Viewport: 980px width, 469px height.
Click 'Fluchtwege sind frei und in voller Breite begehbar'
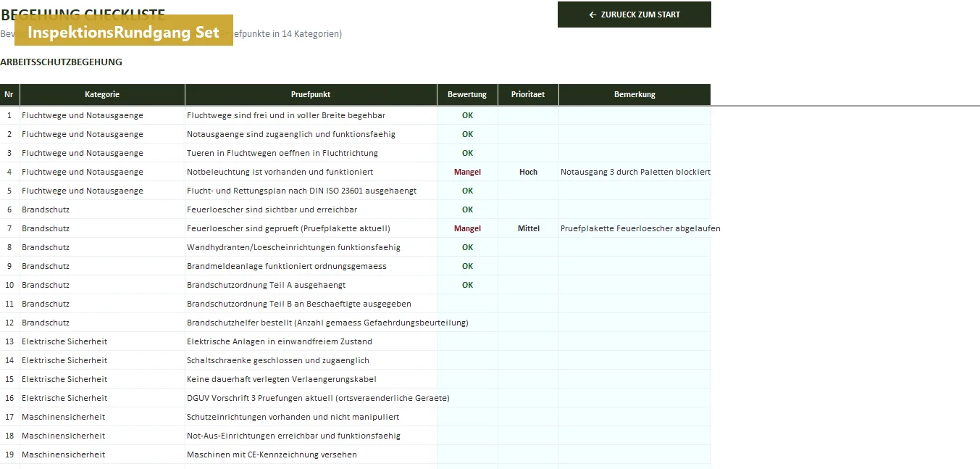(286, 115)
